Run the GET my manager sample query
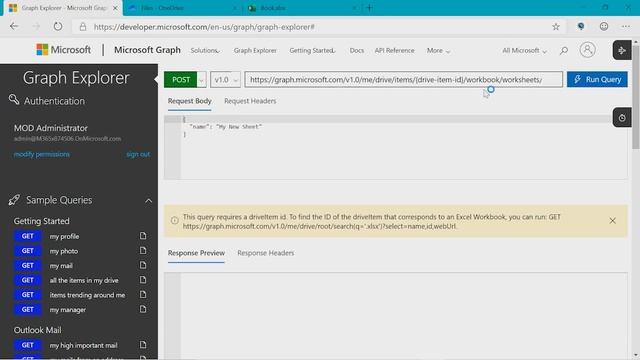The image size is (640, 360). click(27, 309)
